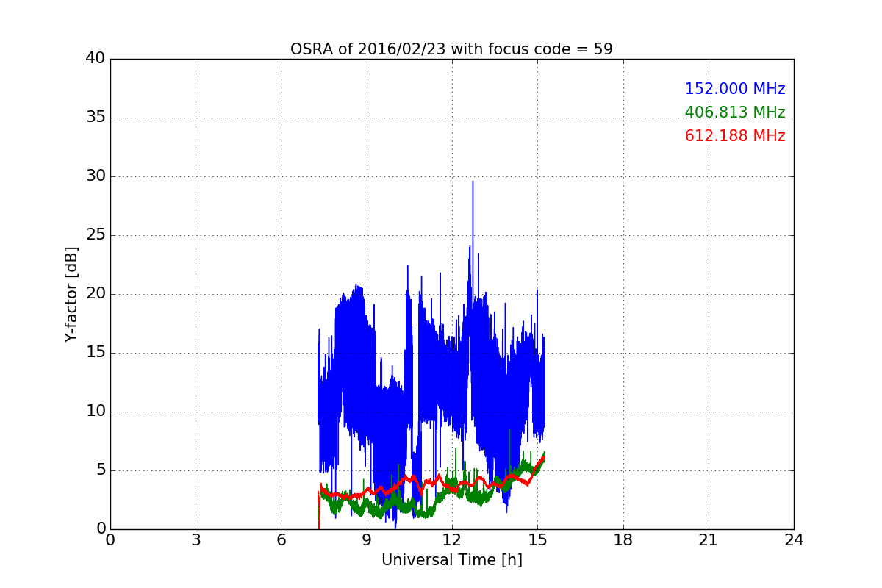
Task: Click the y-axis tick value 10
Action: pos(96,412)
